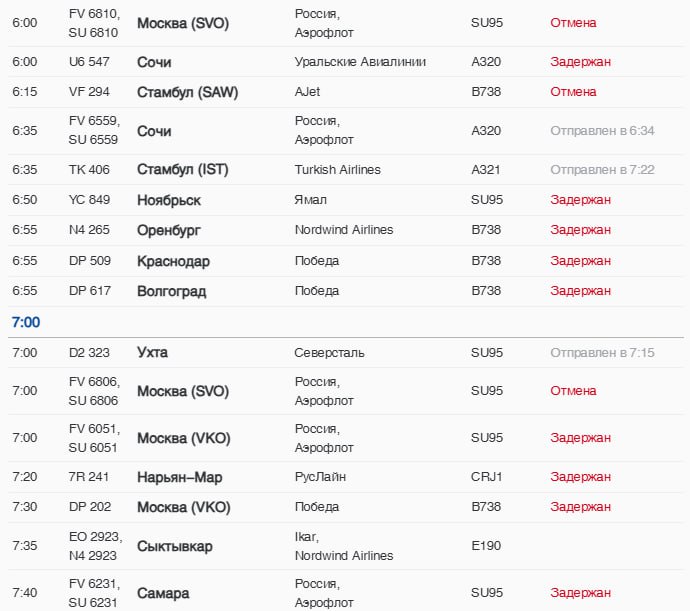Open the Стамбул (IST) Turkish Airlines flight
Image resolution: width=690 pixels, height=611 pixels.
click(182, 170)
